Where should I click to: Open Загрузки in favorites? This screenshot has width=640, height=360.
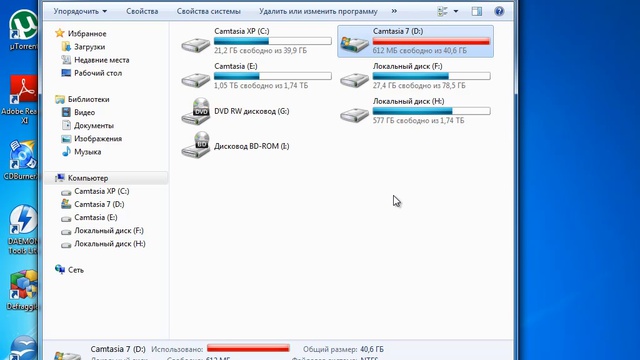89,47
